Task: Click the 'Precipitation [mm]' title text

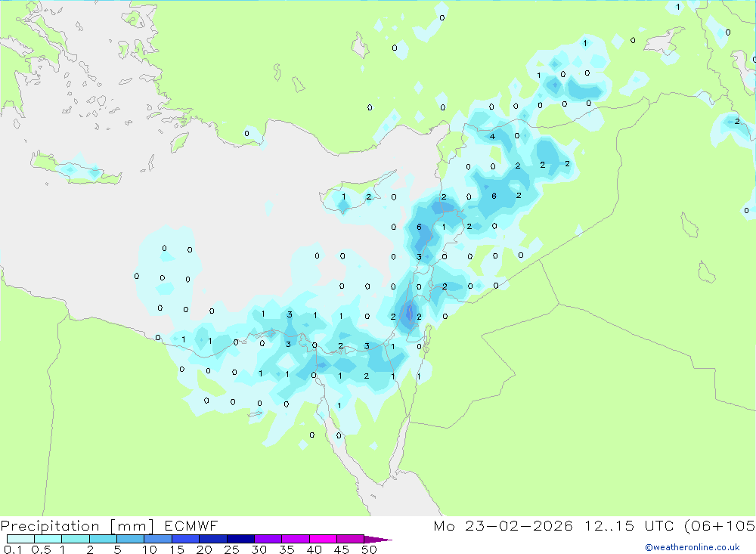Action: (x=77, y=526)
